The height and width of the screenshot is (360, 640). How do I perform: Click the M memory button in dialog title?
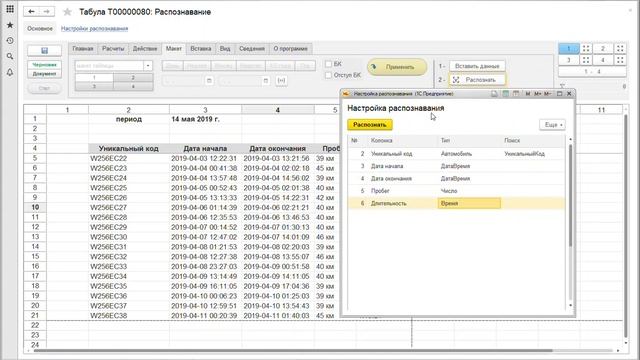click(528, 93)
